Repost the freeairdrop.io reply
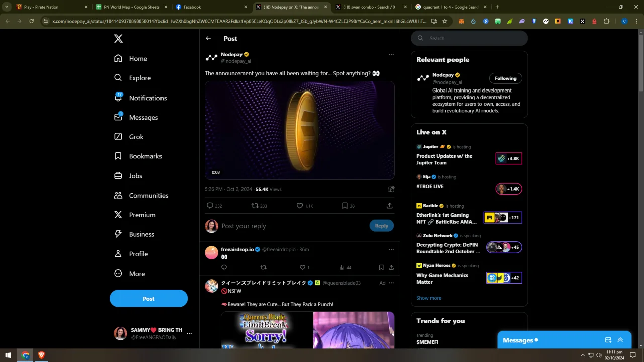Viewport: 644px width, 362px height. tap(263, 267)
